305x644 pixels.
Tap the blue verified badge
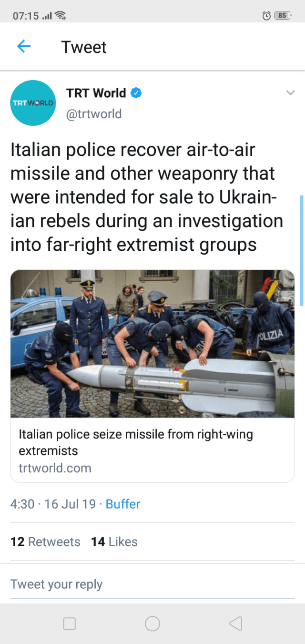click(x=136, y=93)
